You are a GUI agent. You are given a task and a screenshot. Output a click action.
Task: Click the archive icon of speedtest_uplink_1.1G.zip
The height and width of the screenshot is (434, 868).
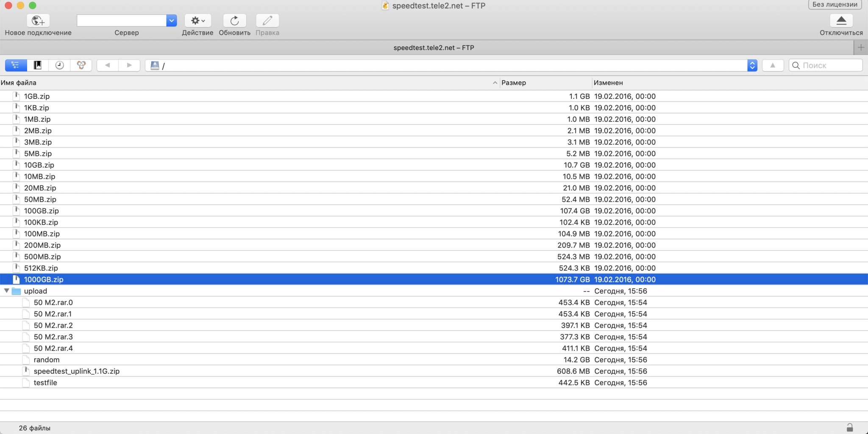click(x=26, y=371)
